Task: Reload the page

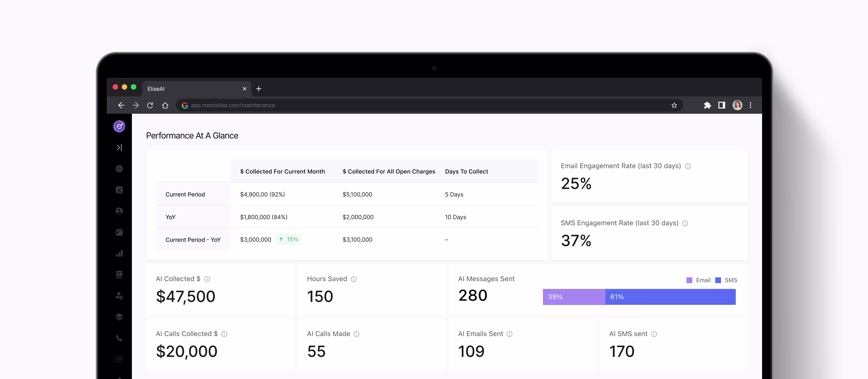Action: 150,105
